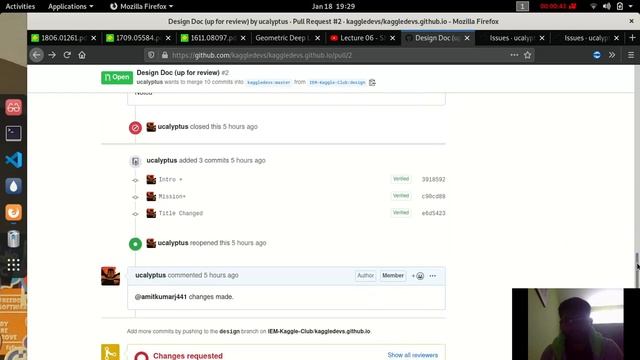This screenshot has height=360, width=640.
Task: Open the water-drop app in dock
Action: (13, 186)
